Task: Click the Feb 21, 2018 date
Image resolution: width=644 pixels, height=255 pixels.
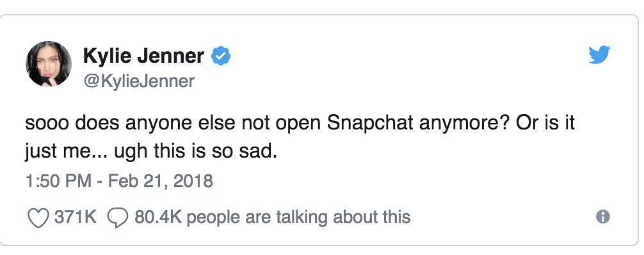Action: pos(161,181)
